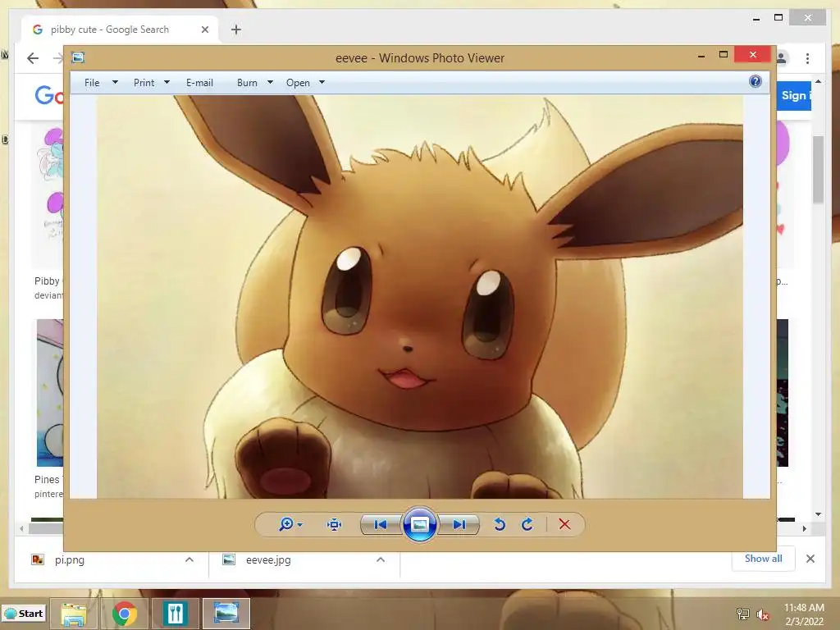Viewport: 840px width, 630px height.
Task: Click Show all downloads
Action: point(764,559)
